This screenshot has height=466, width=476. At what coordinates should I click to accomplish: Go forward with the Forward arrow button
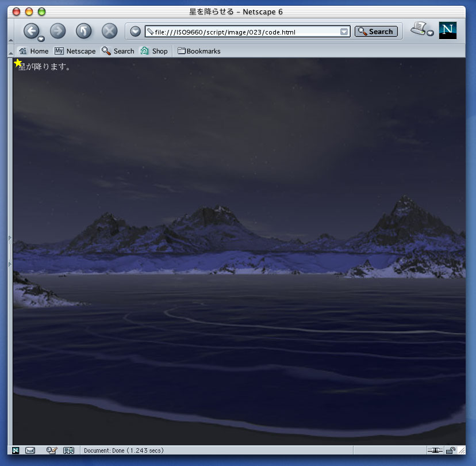[57, 30]
